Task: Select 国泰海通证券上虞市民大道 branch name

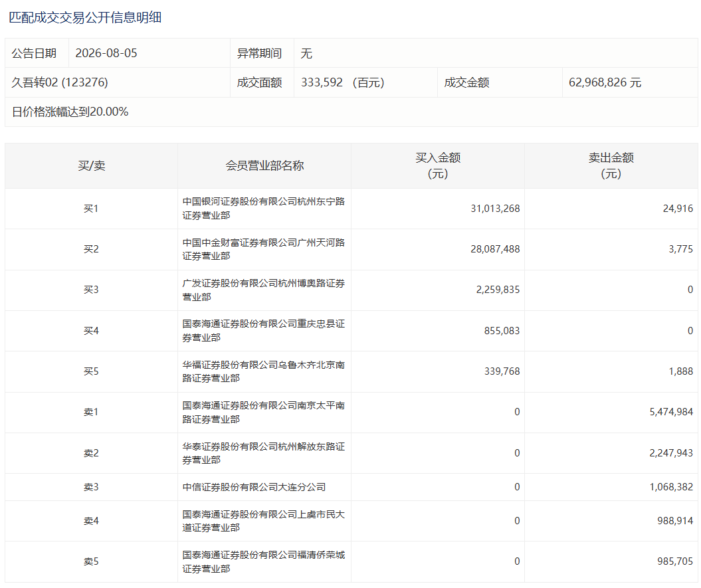Action: [x=264, y=521]
